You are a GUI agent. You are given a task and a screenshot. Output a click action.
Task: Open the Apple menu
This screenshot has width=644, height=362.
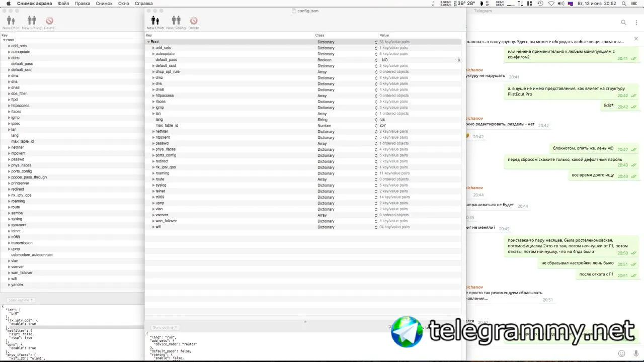(x=9, y=4)
